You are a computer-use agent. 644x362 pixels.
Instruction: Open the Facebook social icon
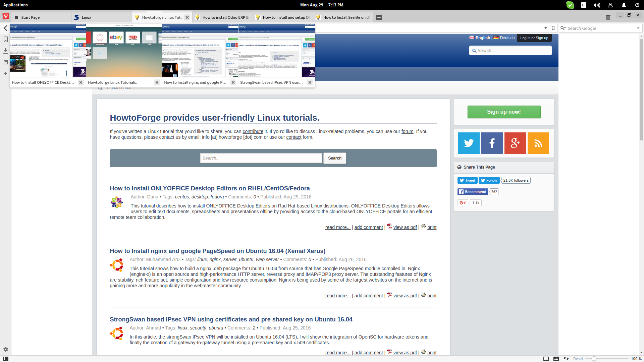(492, 143)
